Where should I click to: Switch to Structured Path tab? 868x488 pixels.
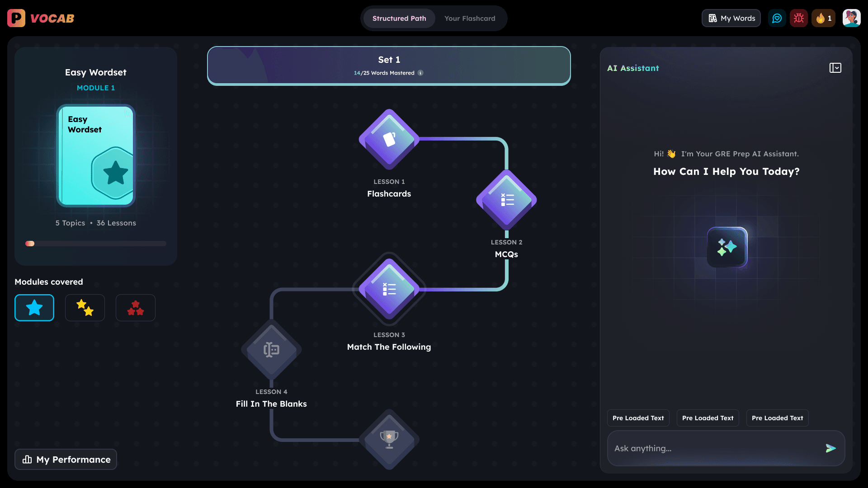click(x=399, y=19)
